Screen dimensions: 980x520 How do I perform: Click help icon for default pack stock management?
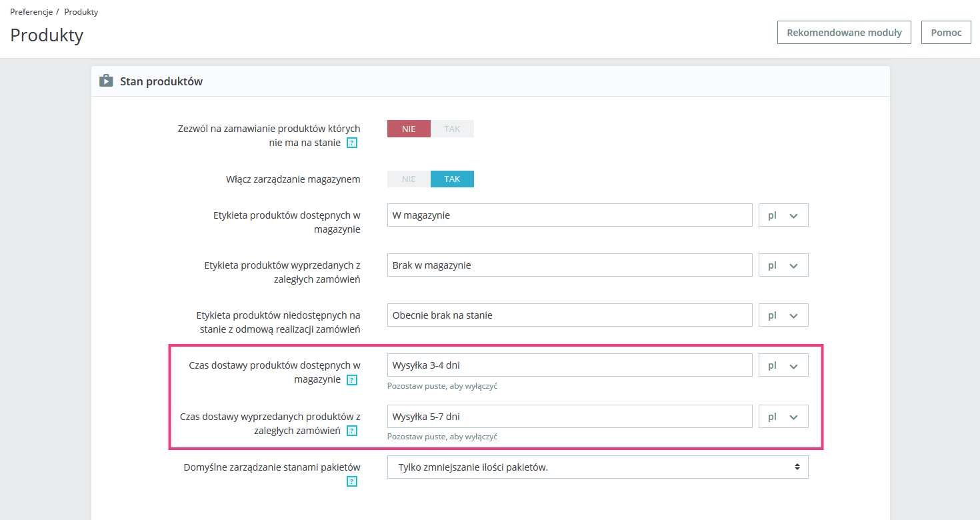click(352, 481)
